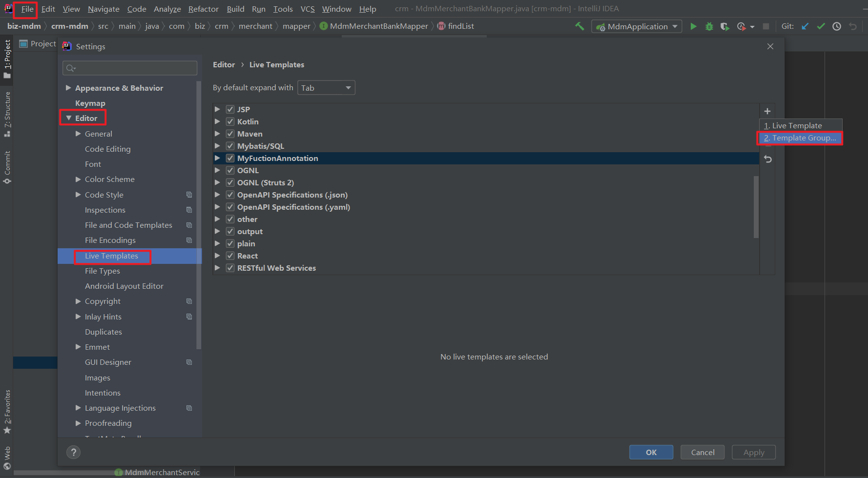The height and width of the screenshot is (478, 868).
Task: Open the VCS menu
Action: [308, 9]
